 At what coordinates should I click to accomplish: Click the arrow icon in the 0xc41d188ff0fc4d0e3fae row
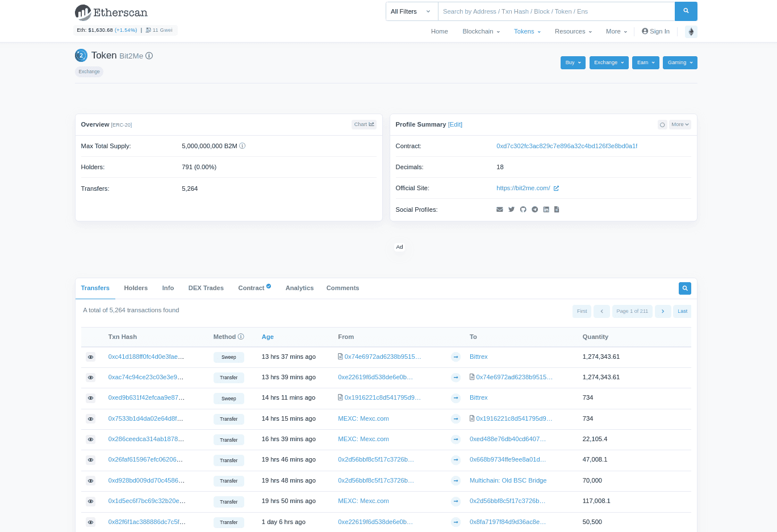pos(456,357)
